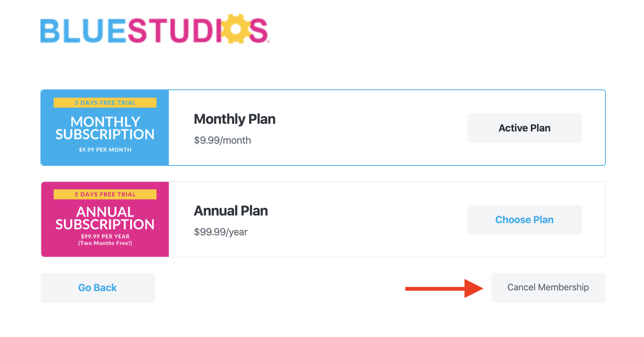Screen dimensions: 644x337
Task: Click the $9.99 PER MONTH label on blue card
Action: [x=105, y=150]
